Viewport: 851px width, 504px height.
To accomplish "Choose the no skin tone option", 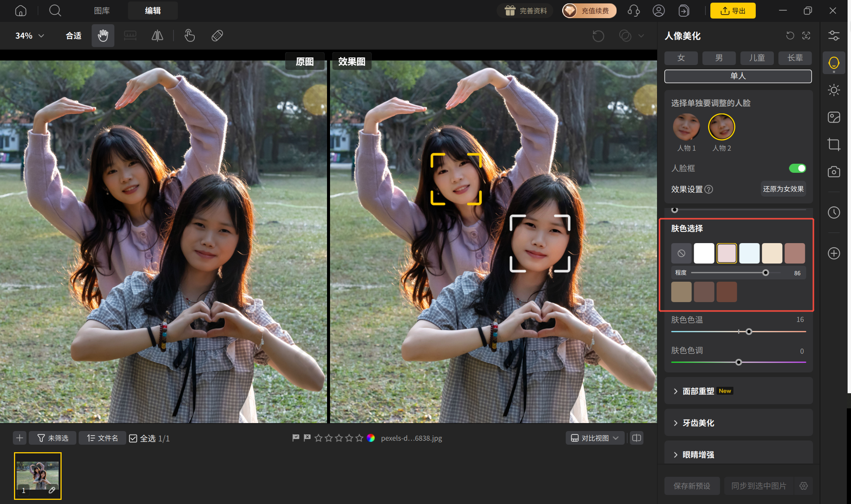I will pos(681,253).
